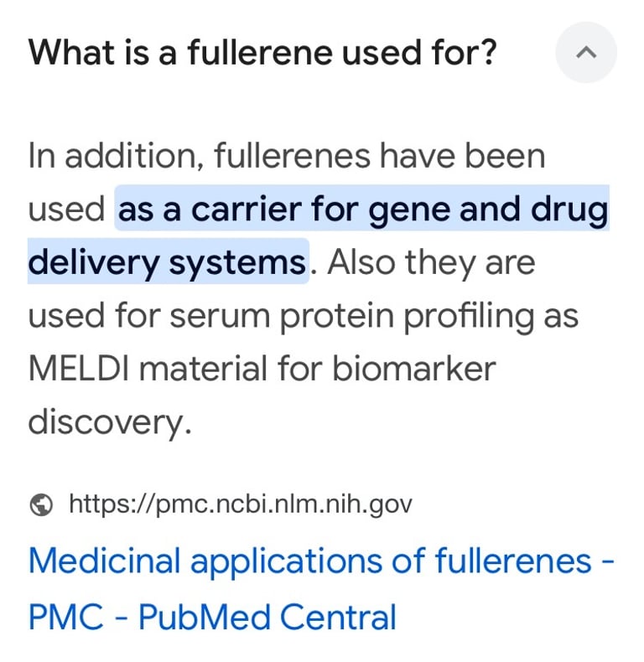
Task: Click the globe icon beside the source URL
Action: (41, 504)
